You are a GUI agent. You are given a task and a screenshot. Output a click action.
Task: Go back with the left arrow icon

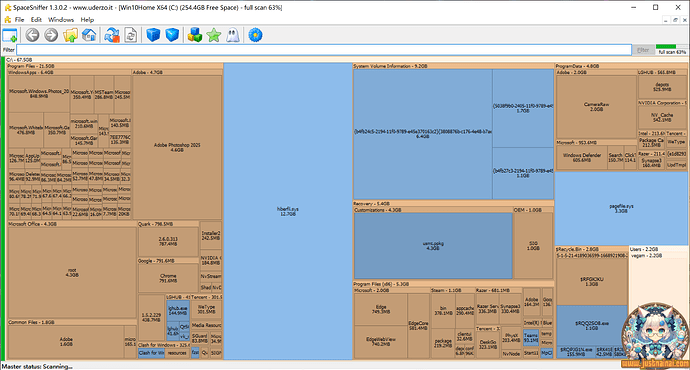pos(32,35)
